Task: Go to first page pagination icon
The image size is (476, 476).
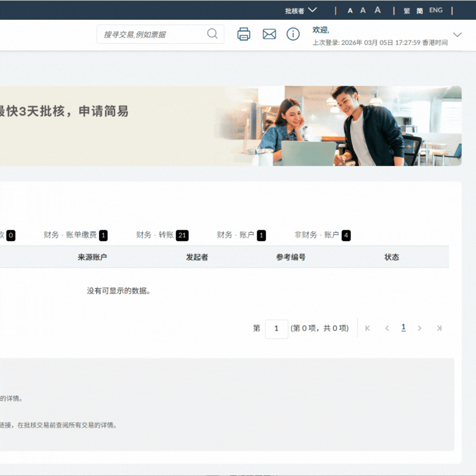Action: (367, 328)
